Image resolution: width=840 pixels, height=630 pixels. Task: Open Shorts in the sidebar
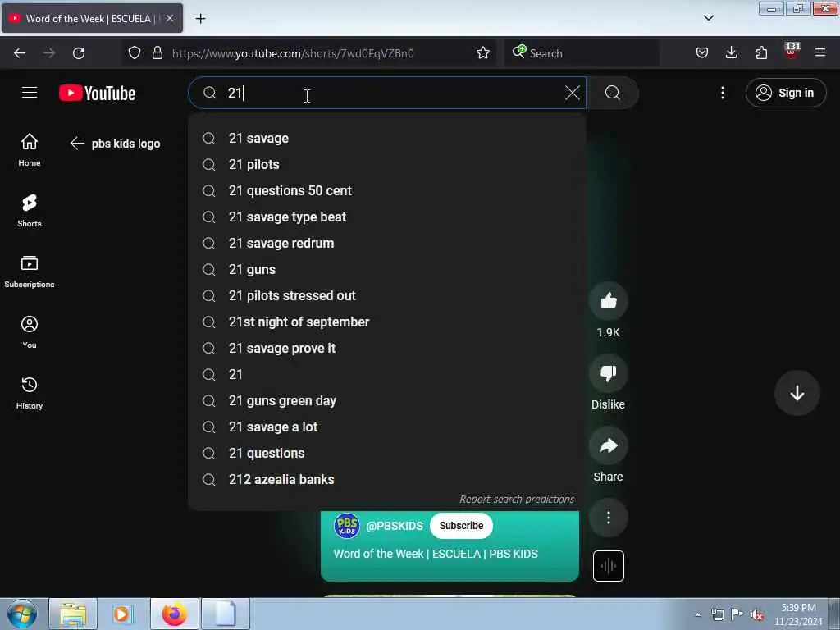tap(30, 211)
